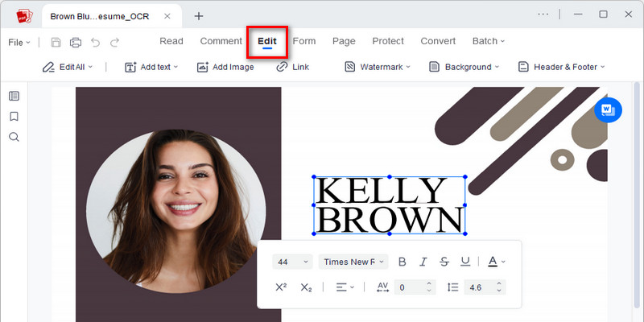Open the Background dropdown
Screen dimensions: 644x322
pyautogui.click(x=464, y=67)
